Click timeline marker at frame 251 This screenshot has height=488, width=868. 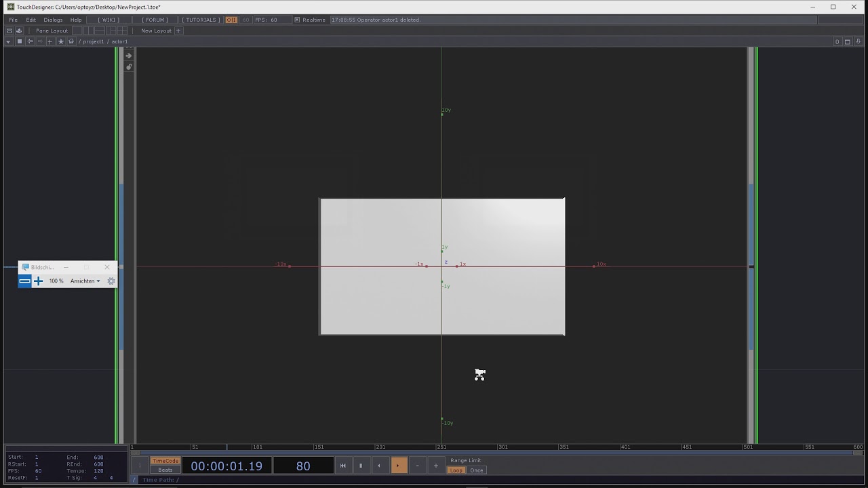pyautogui.click(x=441, y=447)
